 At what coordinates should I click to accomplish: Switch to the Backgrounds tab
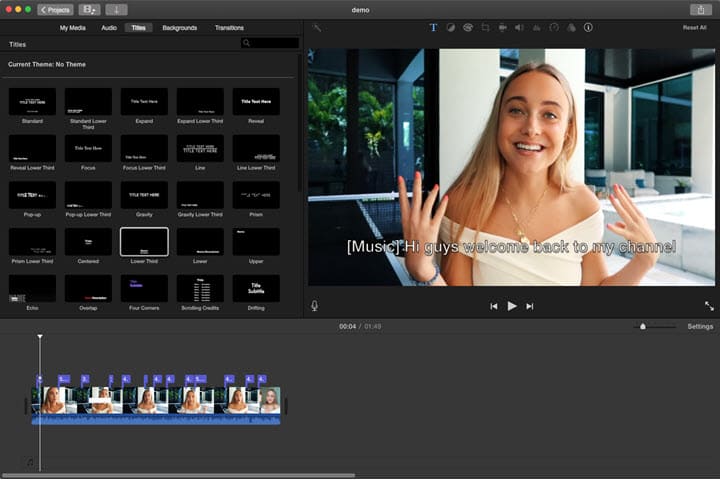pos(180,28)
